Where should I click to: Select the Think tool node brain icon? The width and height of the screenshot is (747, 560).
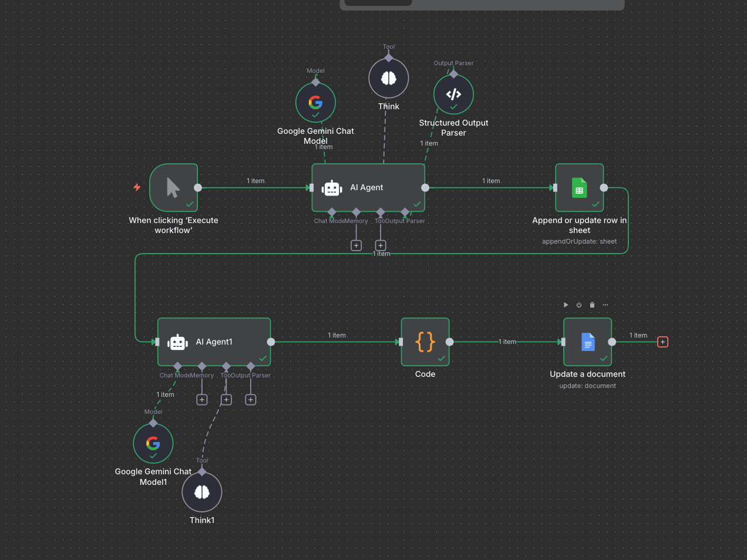[x=388, y=77]
